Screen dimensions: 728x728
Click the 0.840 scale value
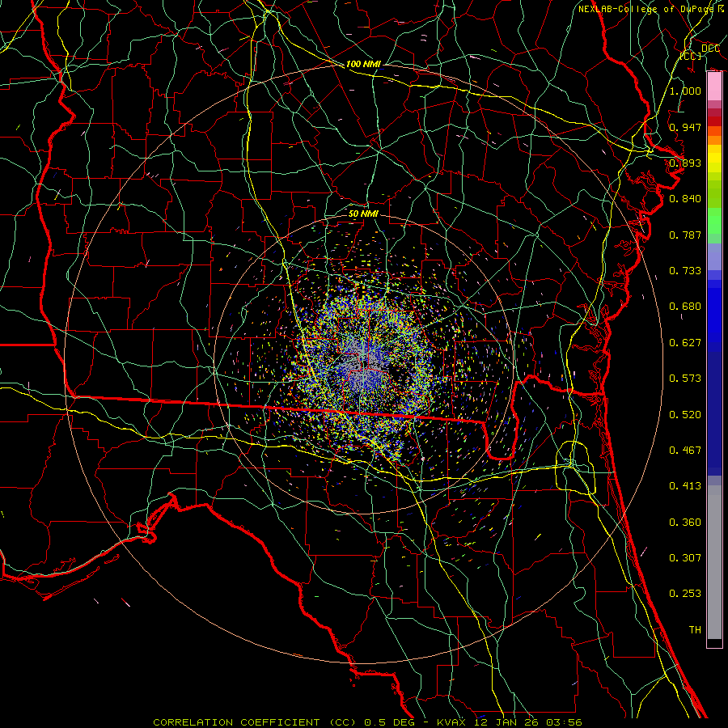click(x=685, y=199)
